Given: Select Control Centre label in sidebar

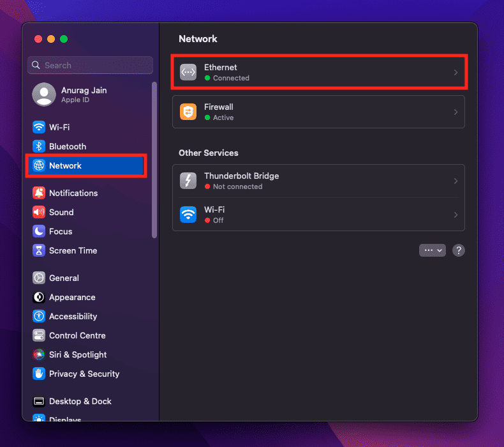Looking at the screenshot, I should [x=77, y=336].
